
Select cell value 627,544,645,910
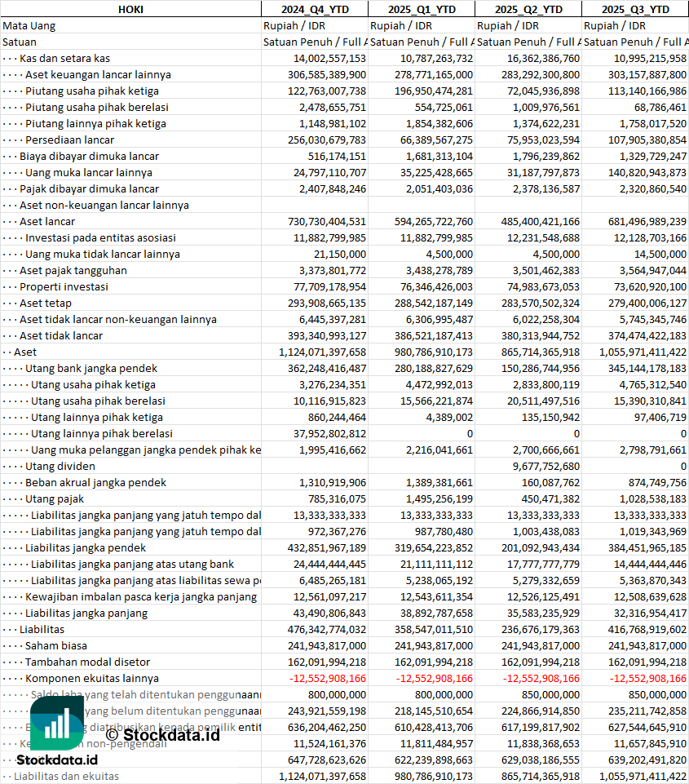[x=647, y=728]
